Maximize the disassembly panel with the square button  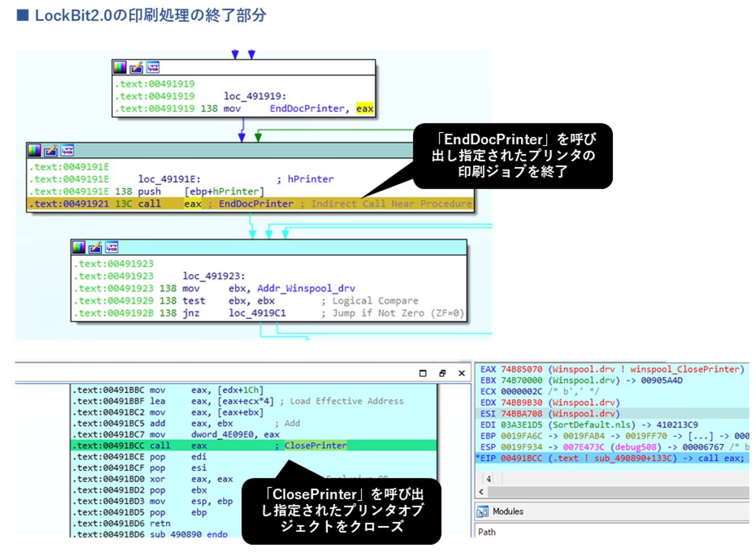pyautogui.click(x=423, y=373)
